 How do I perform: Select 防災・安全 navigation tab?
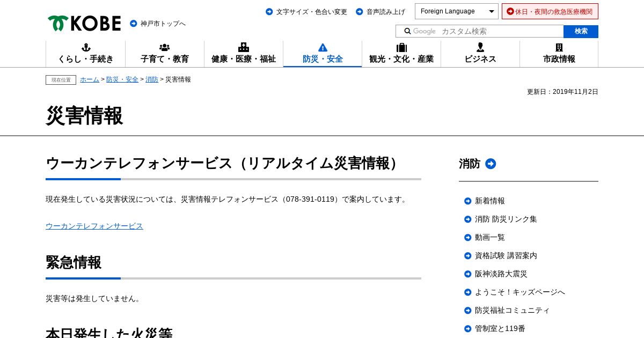[x=323, y=54]
